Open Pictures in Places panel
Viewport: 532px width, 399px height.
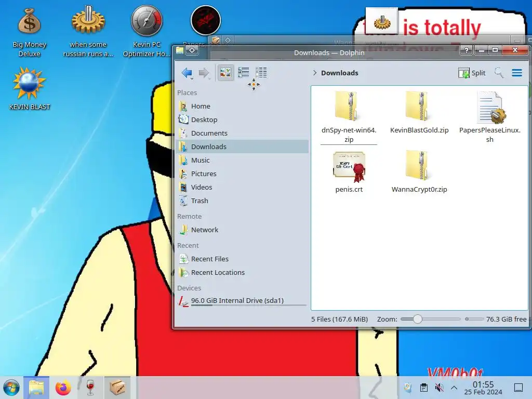point(242,174)
